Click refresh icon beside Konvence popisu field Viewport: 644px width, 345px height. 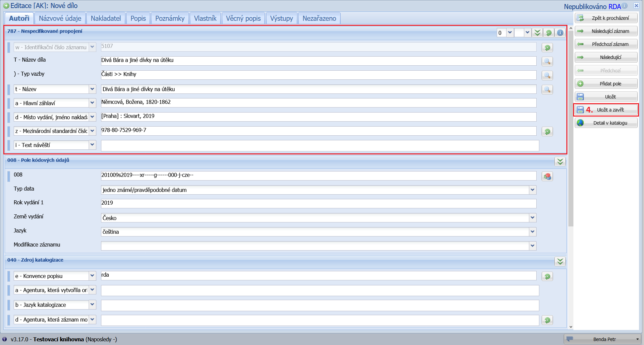(x=547, y=276)
